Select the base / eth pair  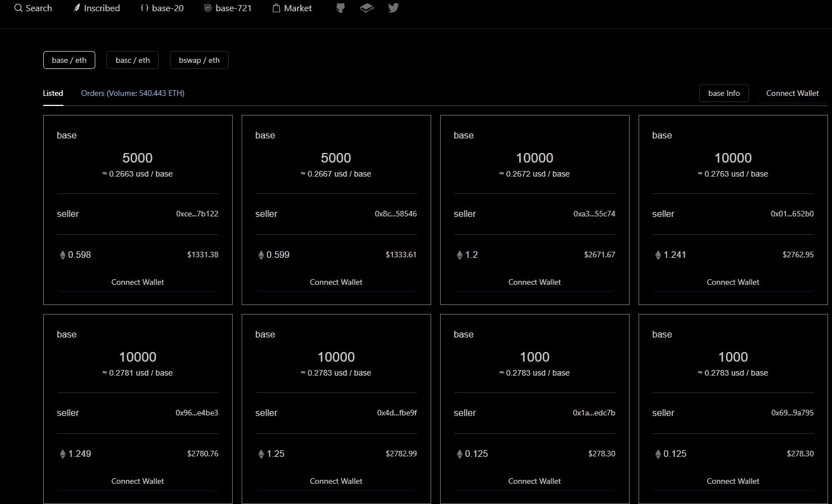(69, 60)
